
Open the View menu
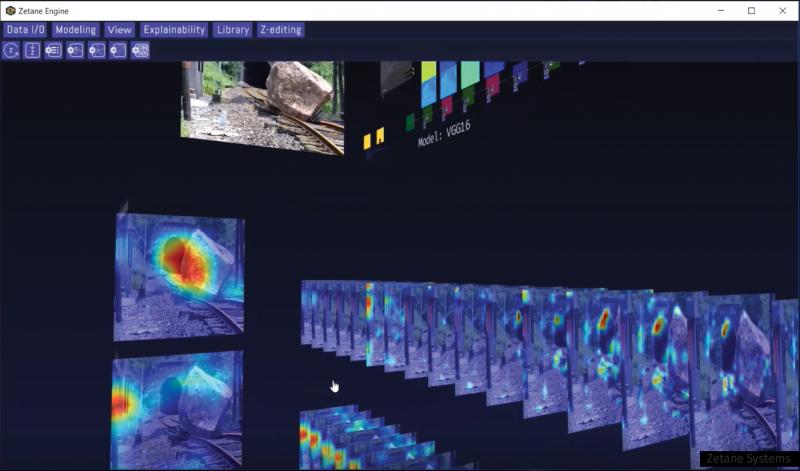[x=119, y=30]
